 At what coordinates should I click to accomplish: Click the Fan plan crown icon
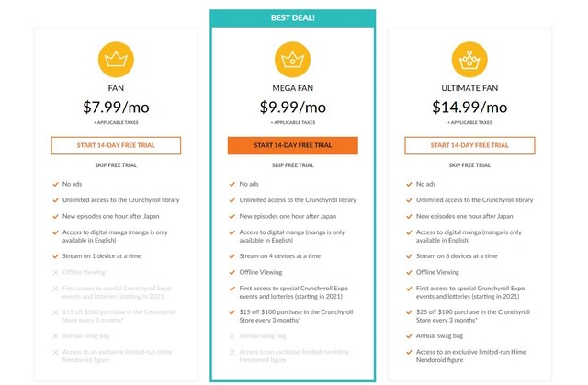point(116,59)
